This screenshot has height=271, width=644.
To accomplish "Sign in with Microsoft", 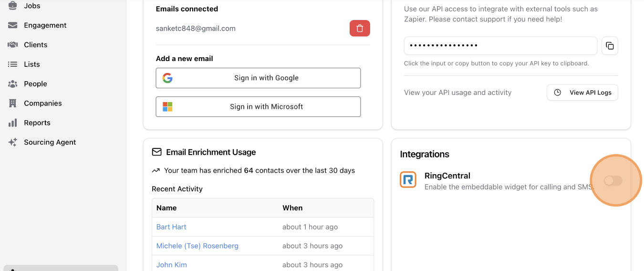I will click(258, 107).
